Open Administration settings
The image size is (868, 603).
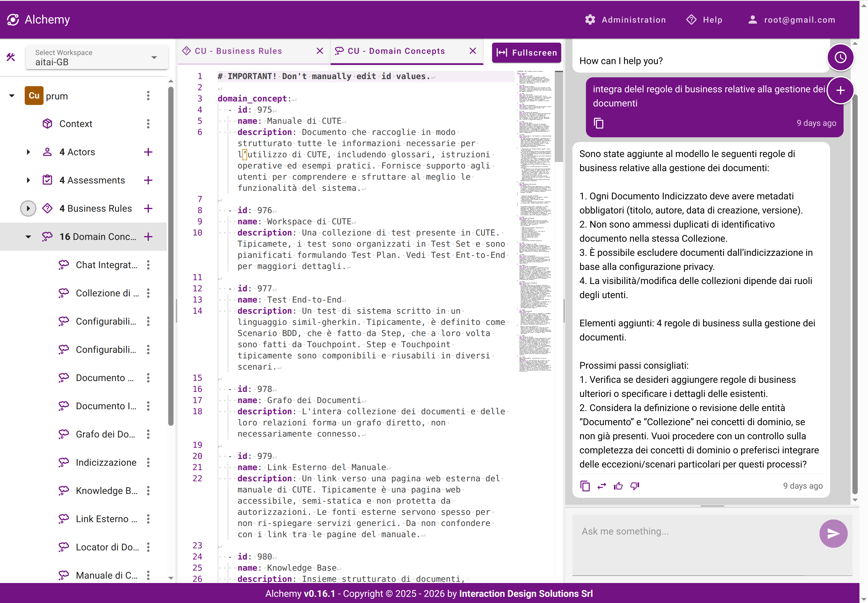pyautogui.click(x=625, y=20)
